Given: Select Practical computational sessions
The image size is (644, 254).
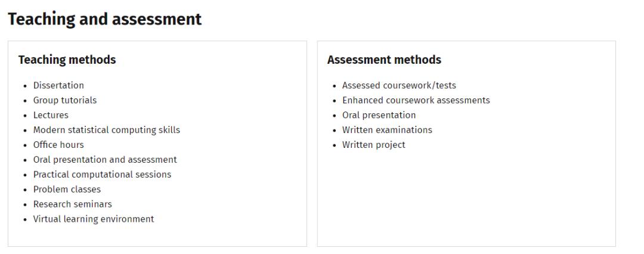Looking at the screenshot, I should pyautogui.click(x=102, y=175).
